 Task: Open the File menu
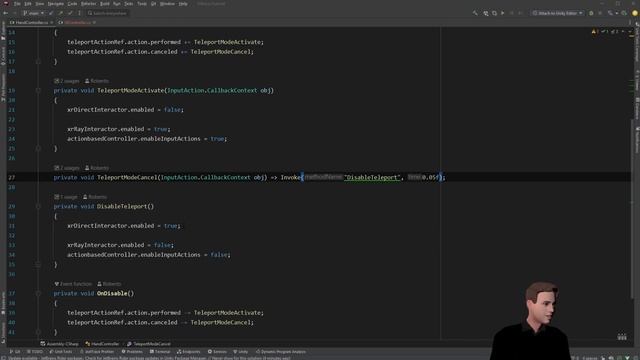(x=17, y=4)
